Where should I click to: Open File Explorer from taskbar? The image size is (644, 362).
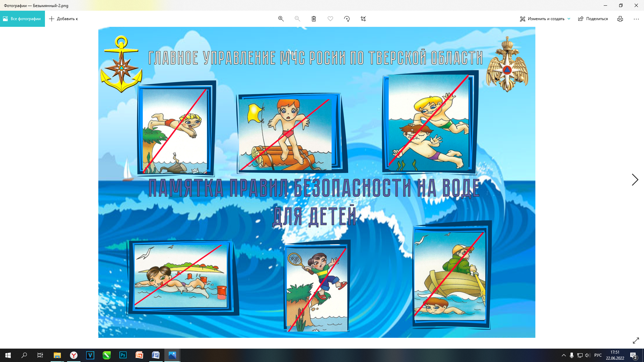(x=57, y=355)
